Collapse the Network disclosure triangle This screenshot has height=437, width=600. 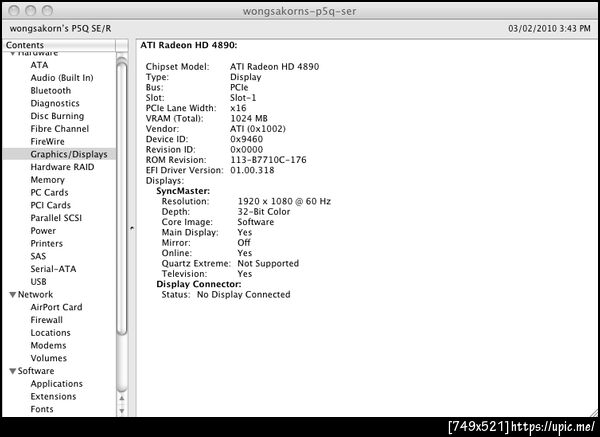[x=13, y=295]
